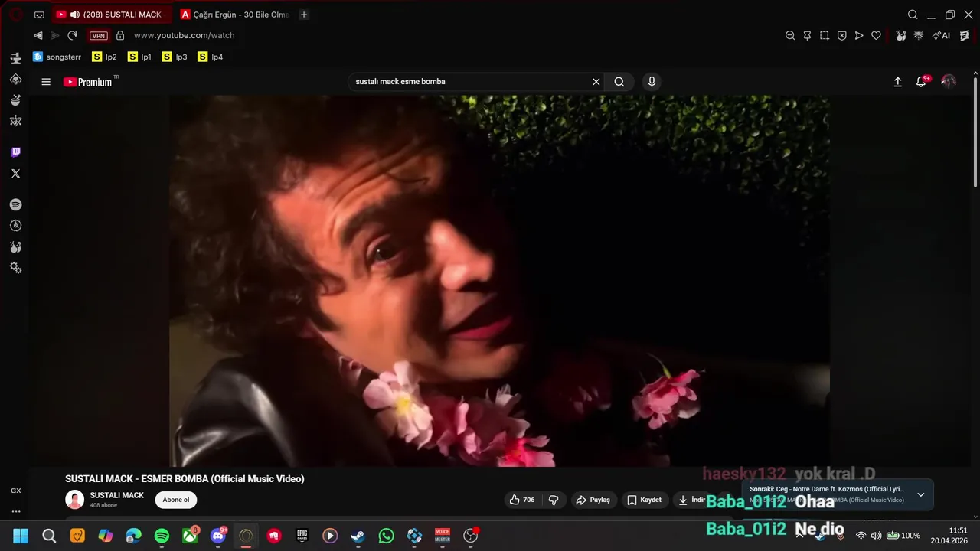Start voice search with the microphone
This screenshot has height=551, width=980.
[x=652, y=82]
